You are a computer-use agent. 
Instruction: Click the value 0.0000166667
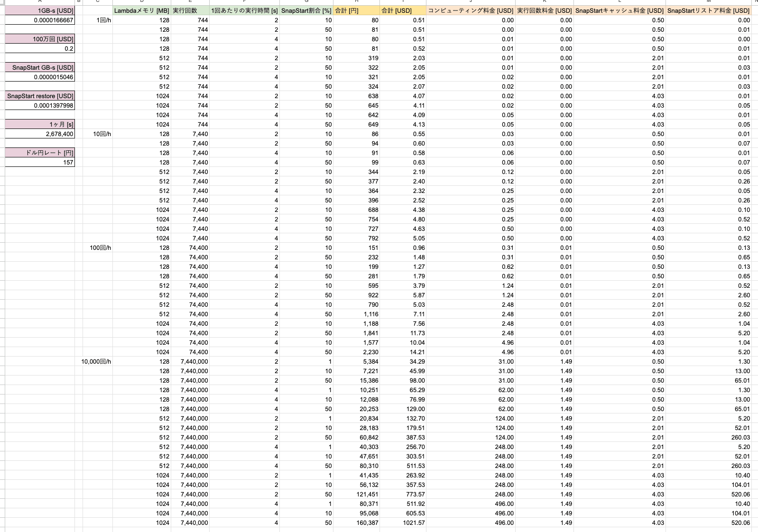(40, 20)
